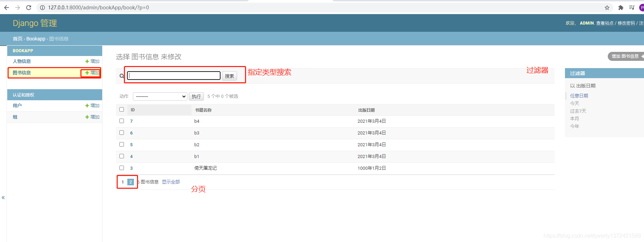Check the box for row ID 4

tap(121, 156)
